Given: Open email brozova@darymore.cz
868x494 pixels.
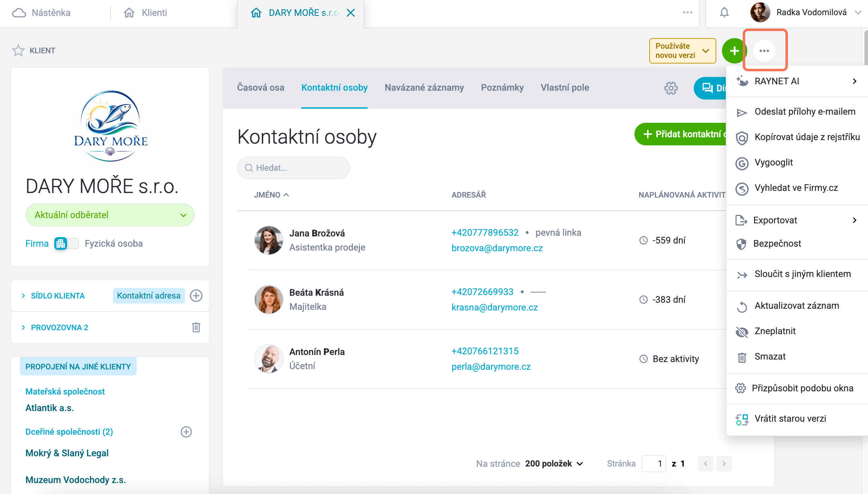Looking at the screenshot, I should (497, 248).
